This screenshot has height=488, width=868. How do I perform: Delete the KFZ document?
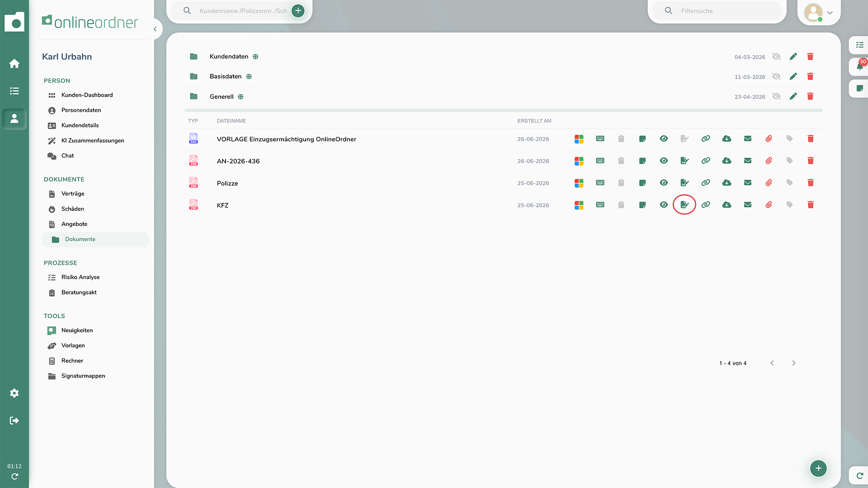point(811,205)
